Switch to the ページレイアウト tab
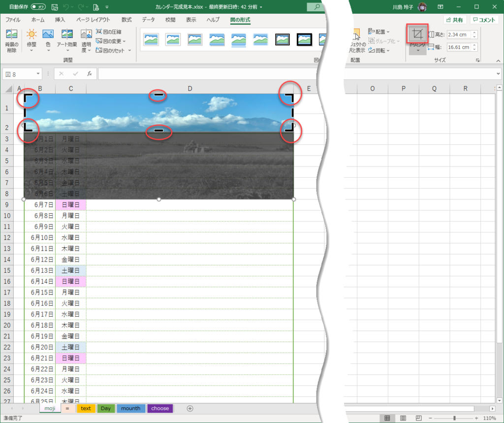Viewport: 504px width, 423px height. pyautogui.click(x=93, y=20)
